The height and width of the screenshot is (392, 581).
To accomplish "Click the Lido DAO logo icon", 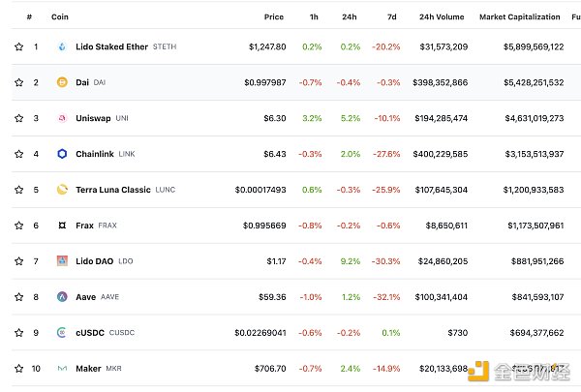I will (x=62, y=260).
